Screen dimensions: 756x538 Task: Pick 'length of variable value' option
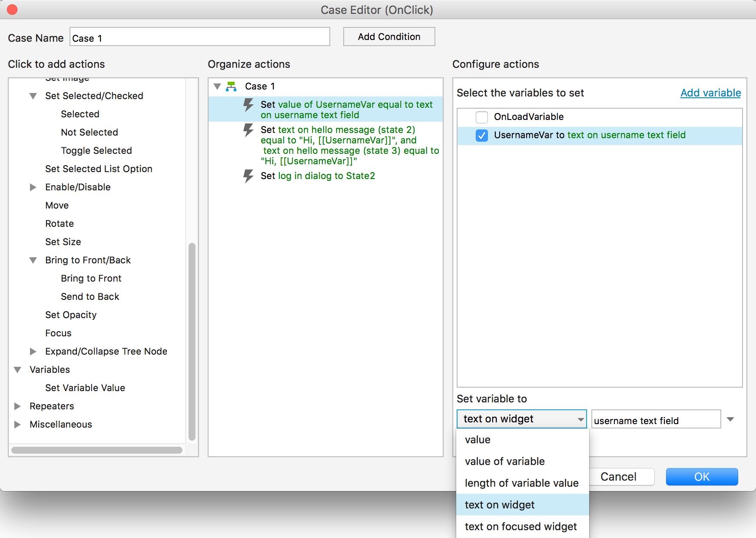pos(521,483)
